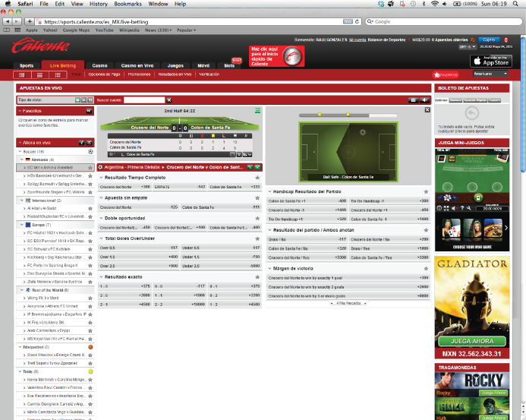Click the basketball icon next to Básquetbol
The width and height of the screenshot is (526, 420).
point(90,347)
